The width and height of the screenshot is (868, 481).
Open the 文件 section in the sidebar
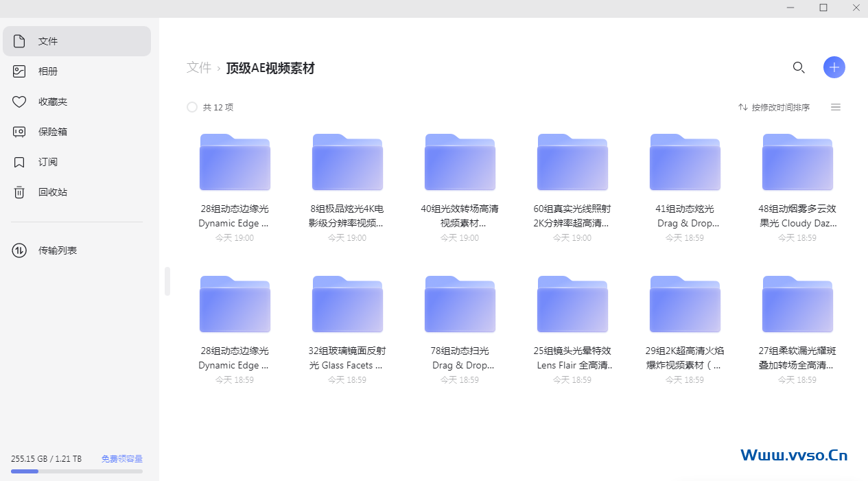click(x=47, y=41)
